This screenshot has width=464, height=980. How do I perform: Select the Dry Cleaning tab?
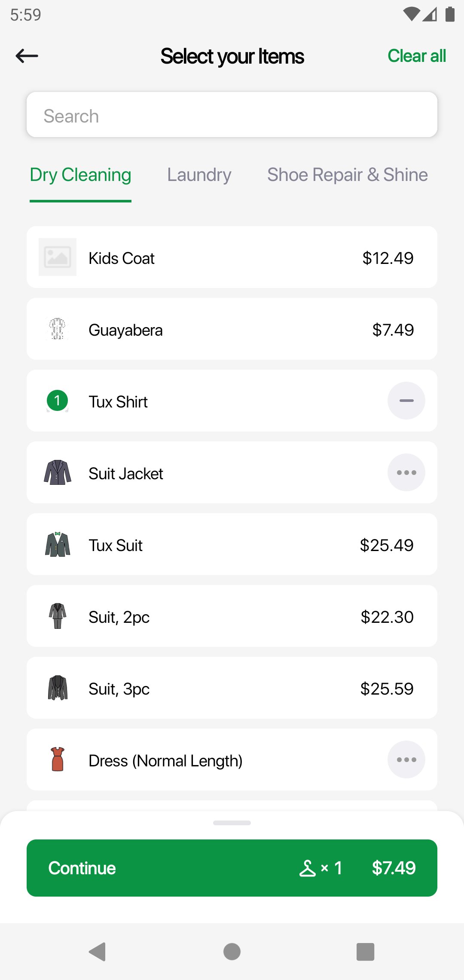pos(80,175)
